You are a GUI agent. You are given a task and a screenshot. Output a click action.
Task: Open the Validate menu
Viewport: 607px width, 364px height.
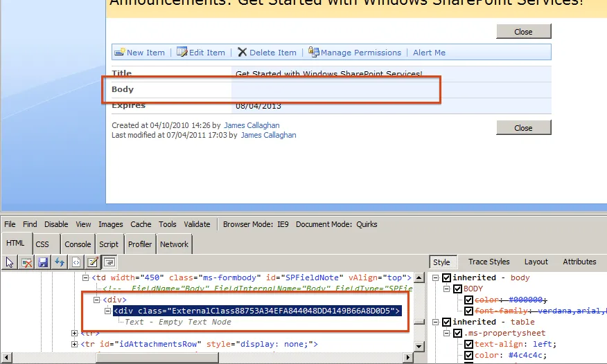pos(197,224)
